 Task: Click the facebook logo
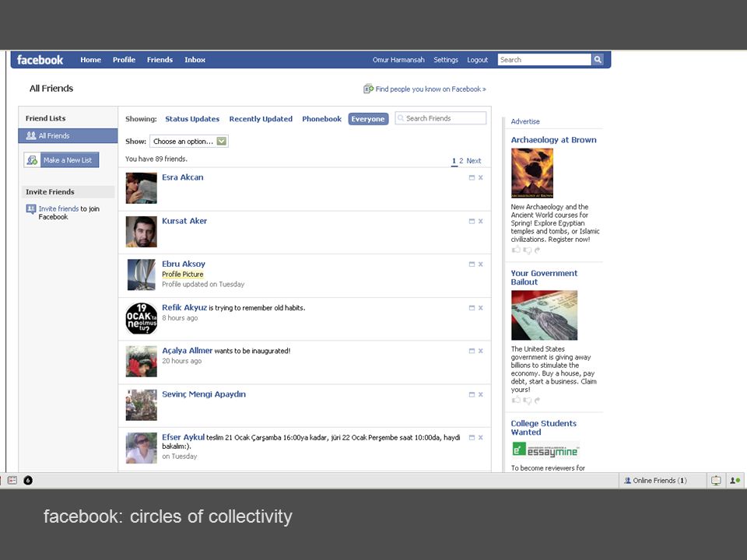point(40,60)
